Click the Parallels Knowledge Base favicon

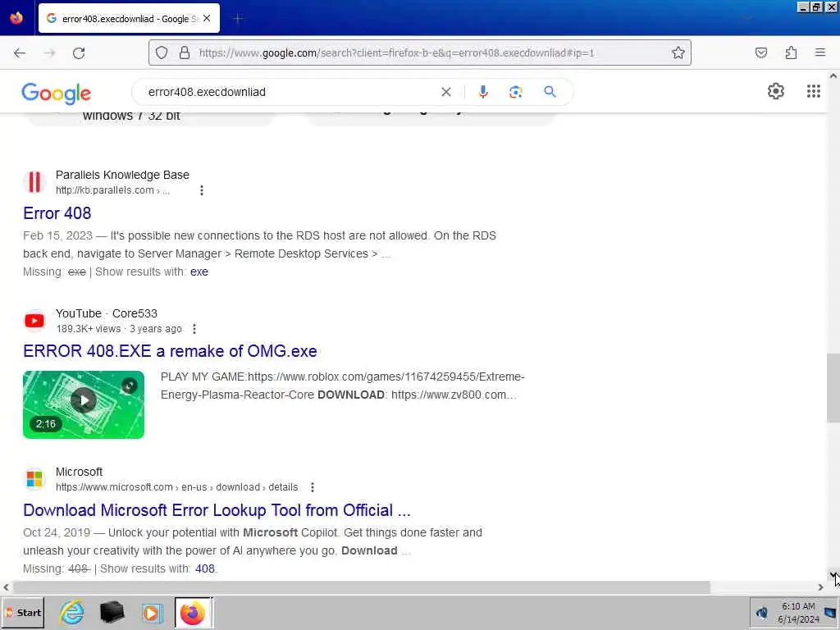click(x=34, y=182)
